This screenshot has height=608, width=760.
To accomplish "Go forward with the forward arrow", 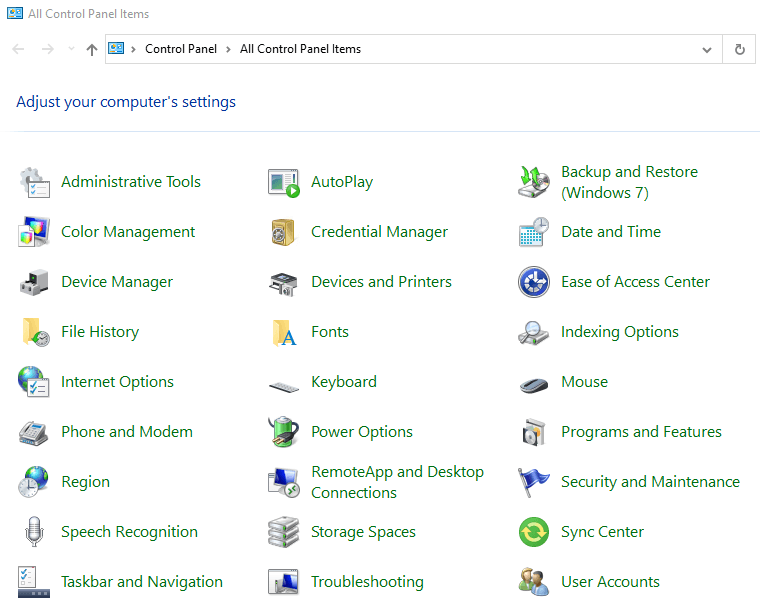I will click(x=48, y=49).
